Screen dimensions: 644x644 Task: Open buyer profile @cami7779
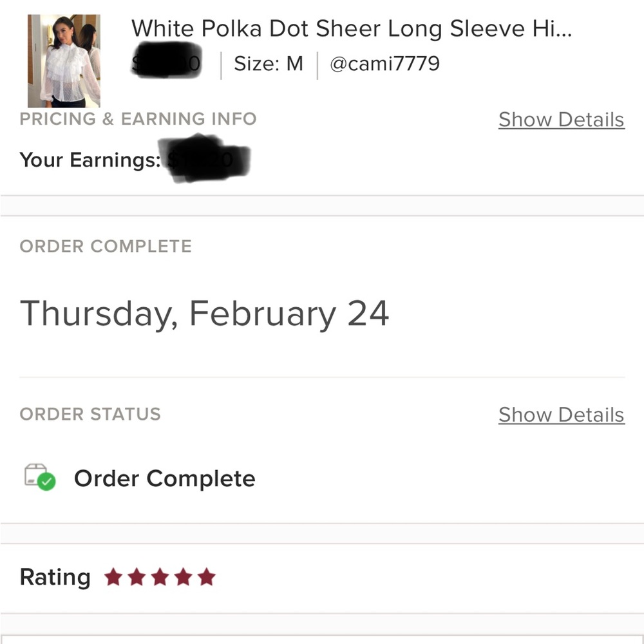[384, 64]
